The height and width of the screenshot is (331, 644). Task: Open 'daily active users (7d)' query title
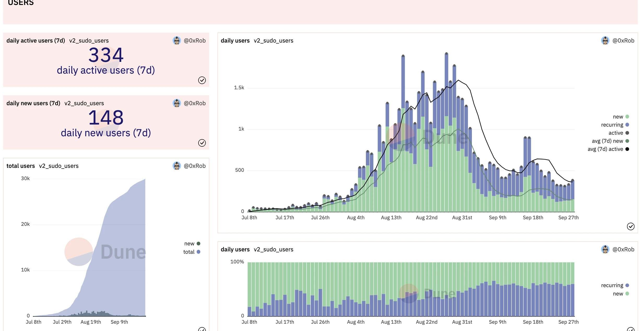[36, 40]
